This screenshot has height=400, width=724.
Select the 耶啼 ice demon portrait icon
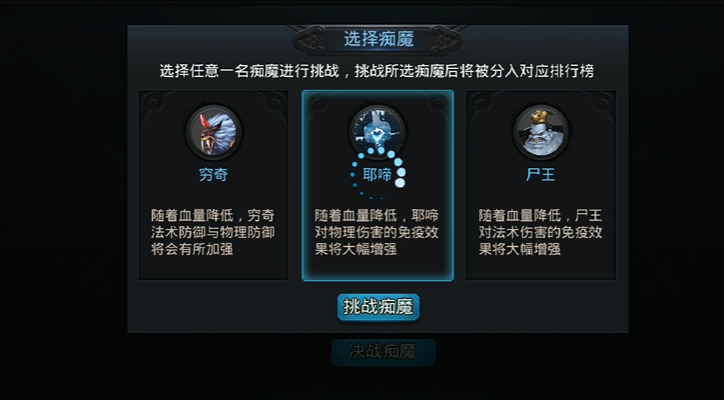tap(377, 132)
